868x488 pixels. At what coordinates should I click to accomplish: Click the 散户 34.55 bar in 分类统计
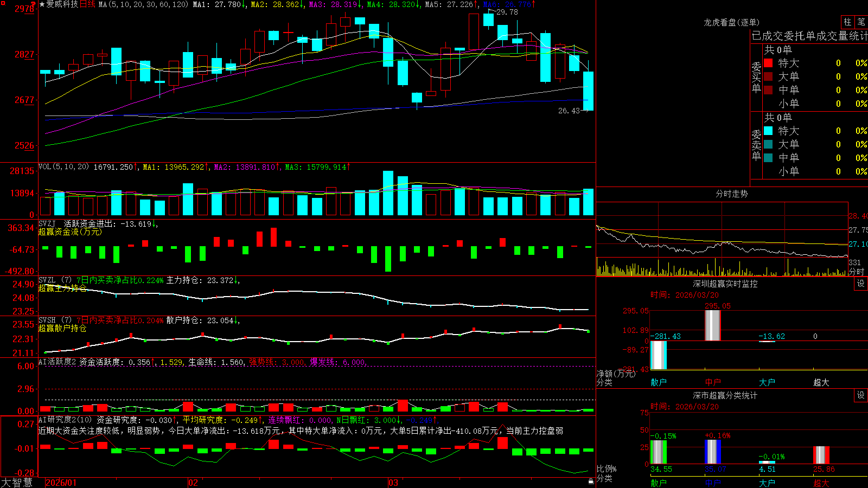coord(658,452)
